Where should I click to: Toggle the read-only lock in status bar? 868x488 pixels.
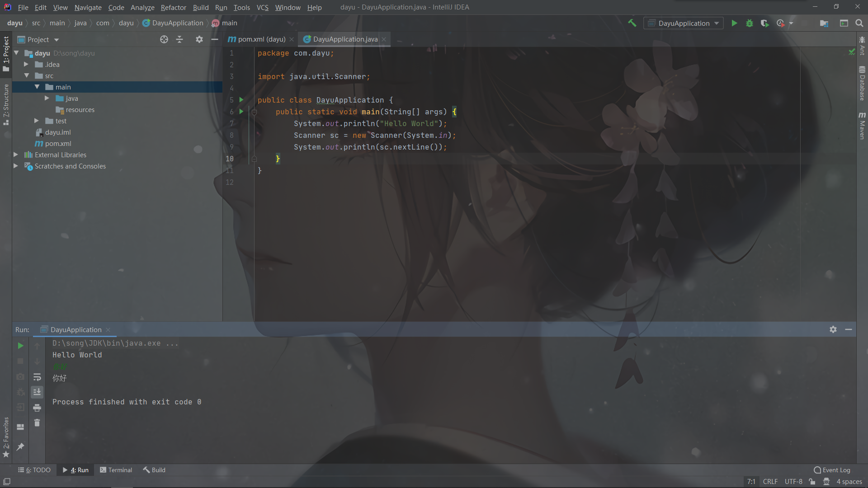pyautogui.click(x=812, y=482)
